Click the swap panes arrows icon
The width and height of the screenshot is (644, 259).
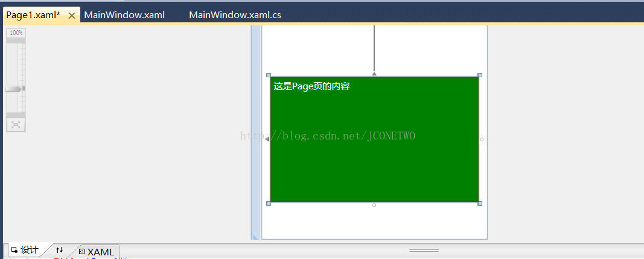tap(60, 250)
